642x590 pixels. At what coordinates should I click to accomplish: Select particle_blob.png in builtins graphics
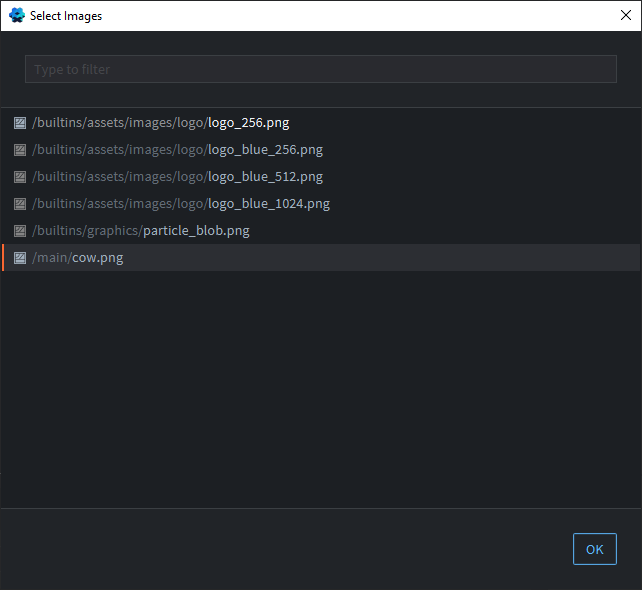coord(321,231)
